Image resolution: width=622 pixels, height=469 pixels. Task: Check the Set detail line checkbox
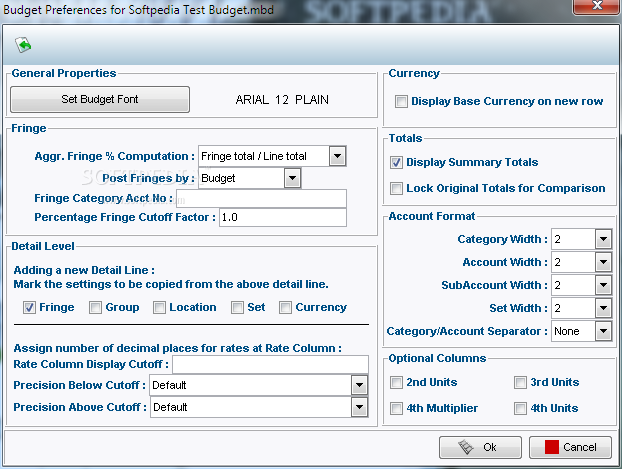coord(237,308)
